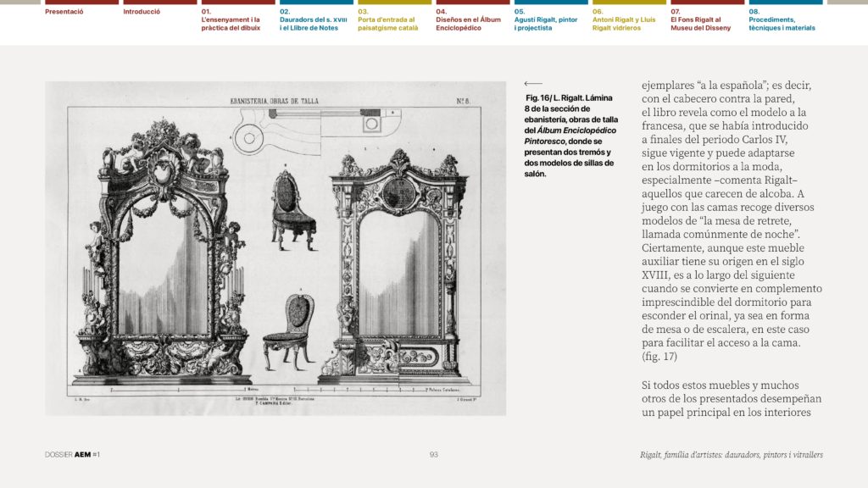
Task: Click the left arrow above the Fig. 16 caption
Action: point(533,83)
